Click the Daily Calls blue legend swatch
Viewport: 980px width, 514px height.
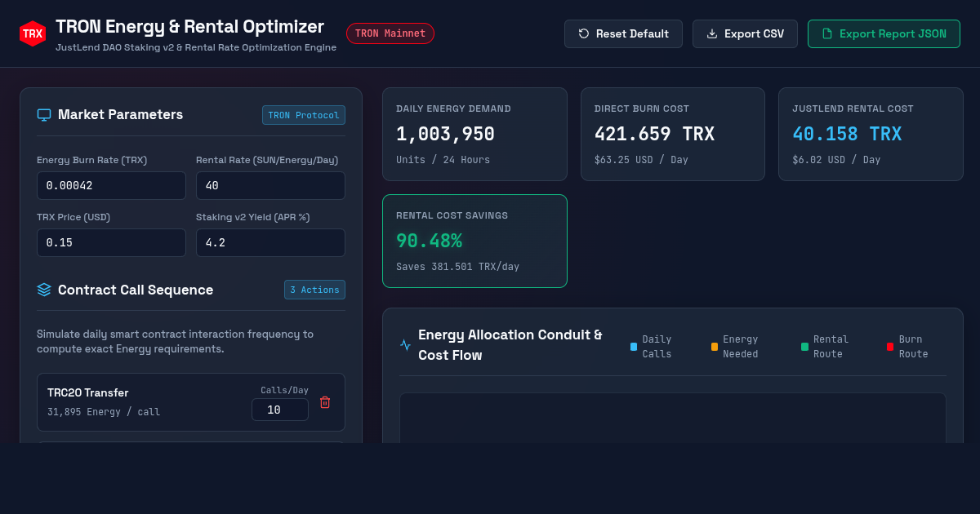[x=634, y=347]
